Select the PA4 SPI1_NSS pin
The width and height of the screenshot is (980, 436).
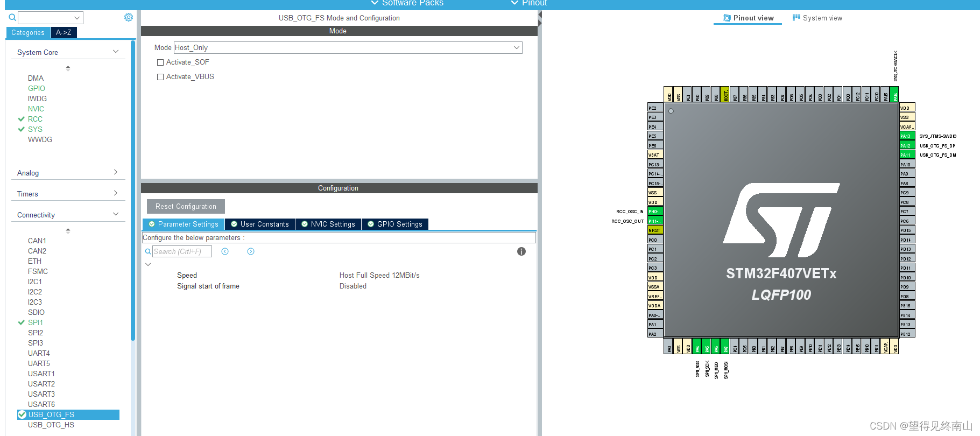(x=697, y=346)
